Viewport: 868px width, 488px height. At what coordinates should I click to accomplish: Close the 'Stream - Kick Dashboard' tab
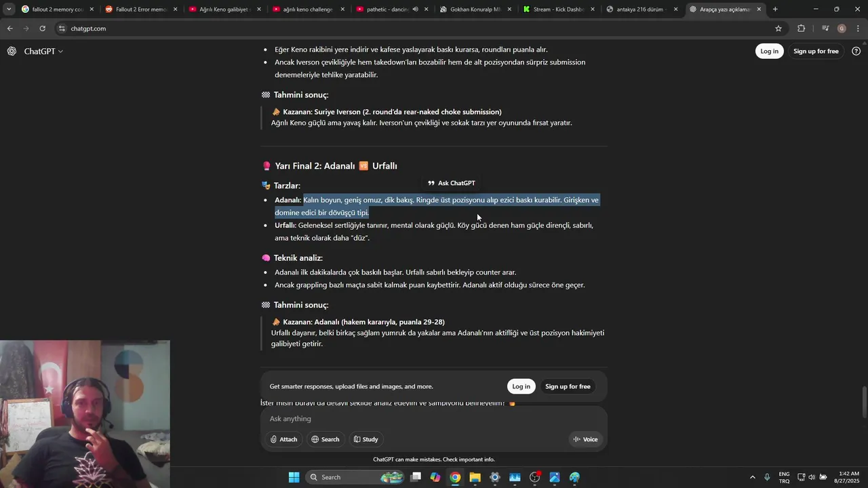(593, 9)
